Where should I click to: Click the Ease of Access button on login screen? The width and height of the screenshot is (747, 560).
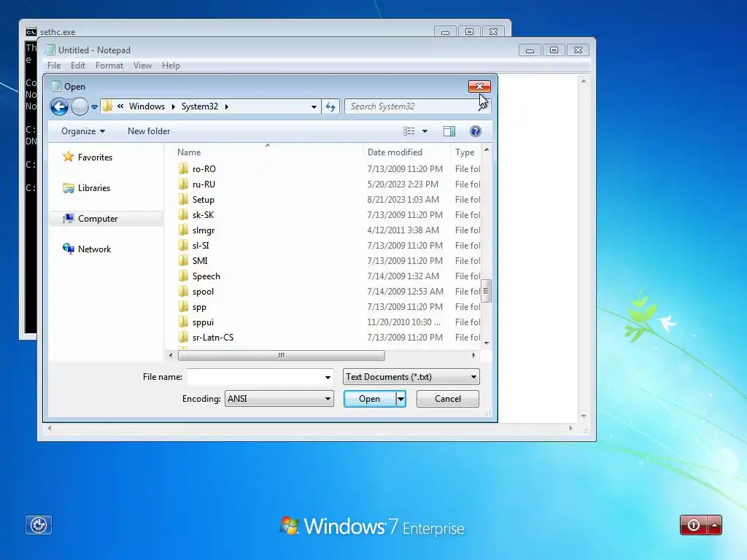click(x=39, y=525)
